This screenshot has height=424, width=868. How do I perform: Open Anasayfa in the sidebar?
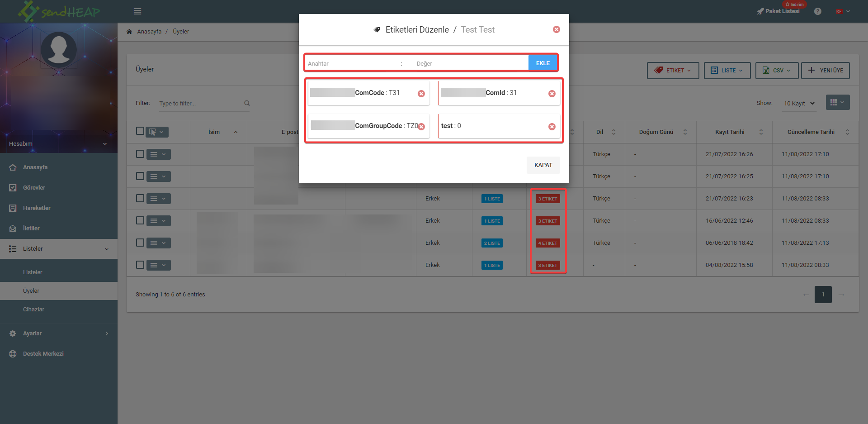click(59, 167)
